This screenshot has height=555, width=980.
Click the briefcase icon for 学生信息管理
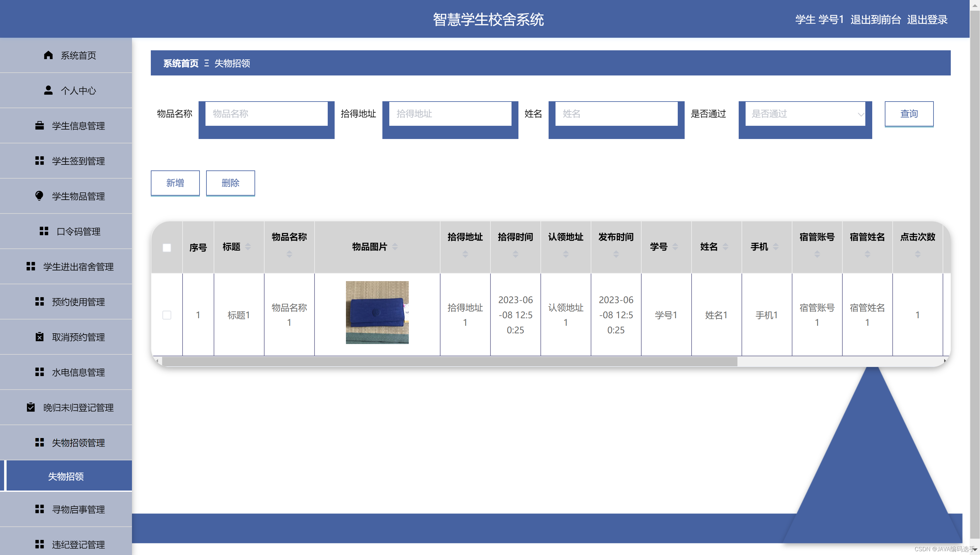pos(39,125)
